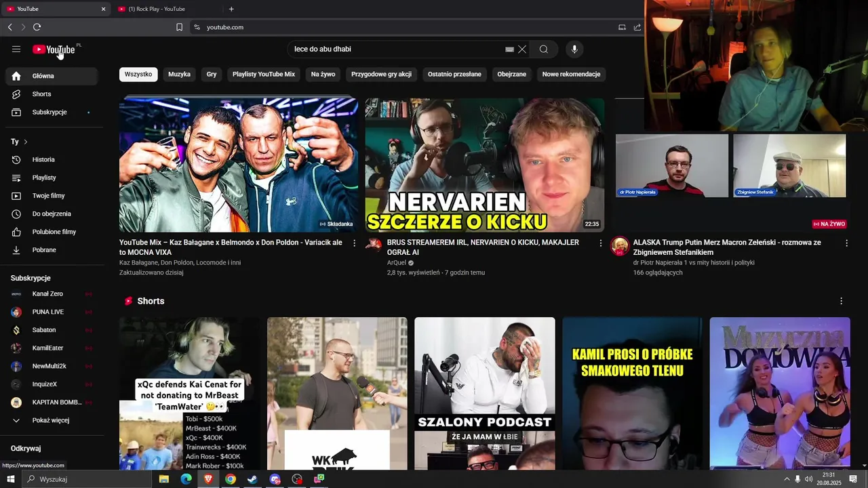Click the Windows Wyszukaj search box

[x=87, y=479]
